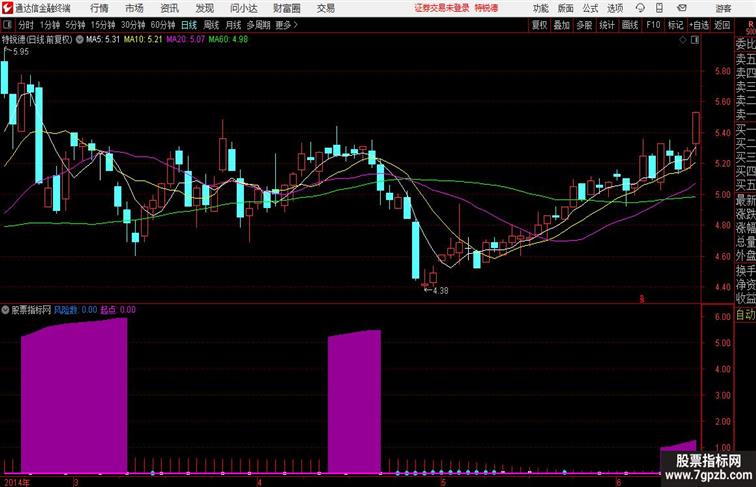Open the 财富圈 menu
Screen dimensions: 756x487
click(x=286, y=8)
